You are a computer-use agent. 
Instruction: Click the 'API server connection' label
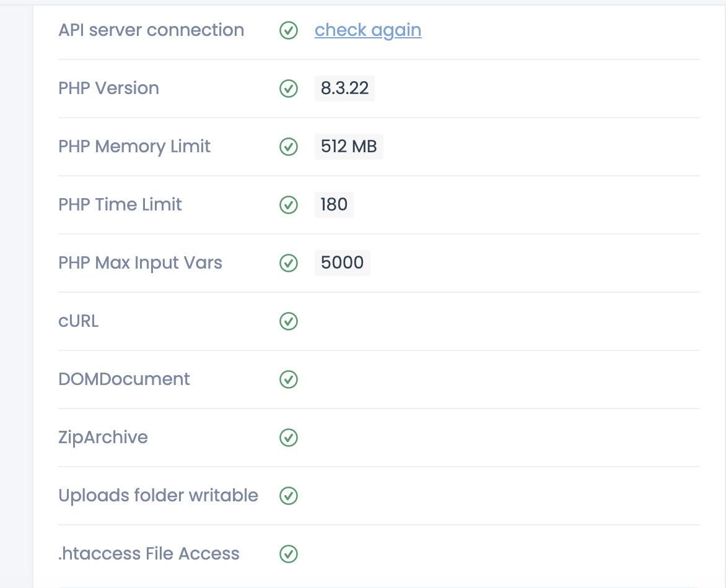(x=151, y=30)
